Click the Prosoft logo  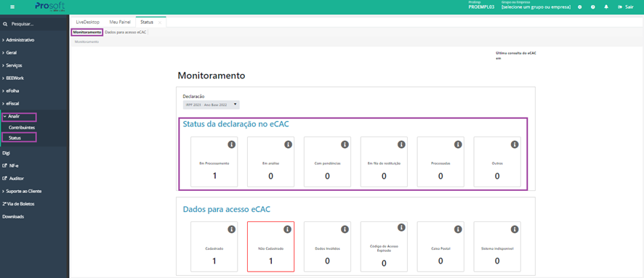tap(49, 7)
